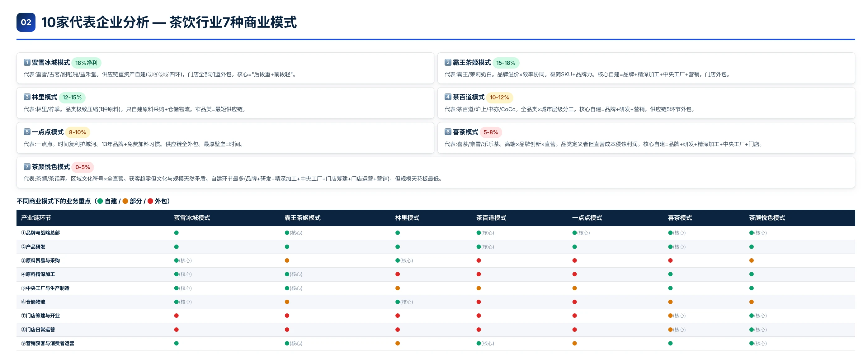Click the green 自建 legend dot
This screenshot has width=868, height=362.
(x=100, y=201)
